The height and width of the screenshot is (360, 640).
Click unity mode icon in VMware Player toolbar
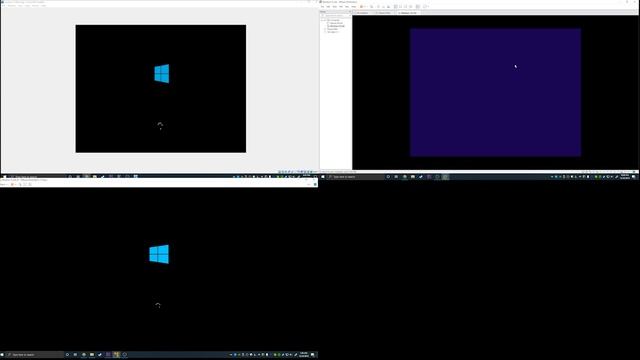pyautogui.click(x=30, y=184)
